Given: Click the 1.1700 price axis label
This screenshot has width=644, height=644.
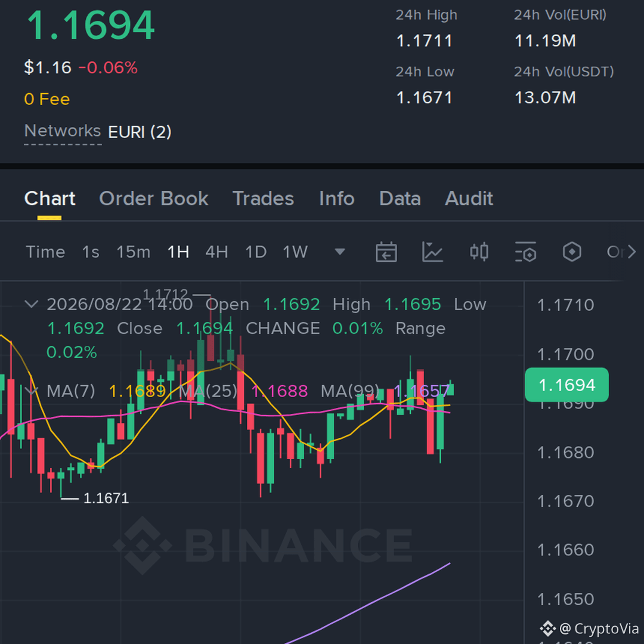Looking at the screenshot, I should [x=565, y=354].
